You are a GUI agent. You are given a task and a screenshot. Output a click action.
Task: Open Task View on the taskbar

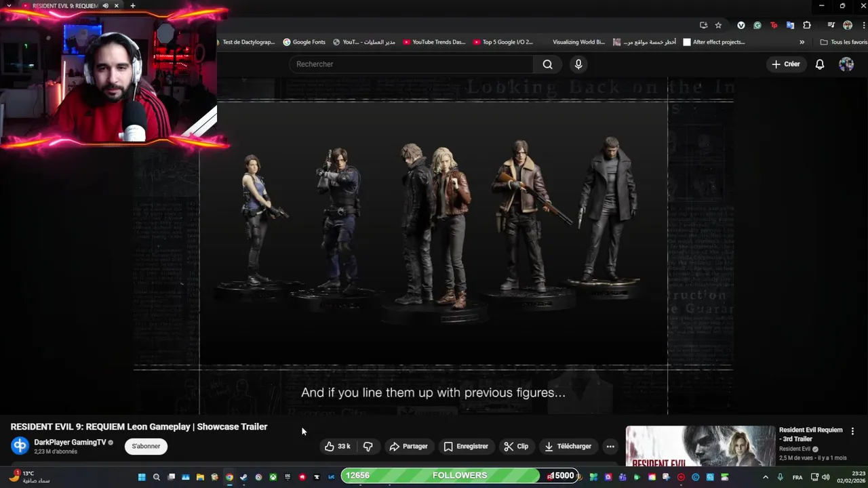pyautogui.click(x=172, y=477)
